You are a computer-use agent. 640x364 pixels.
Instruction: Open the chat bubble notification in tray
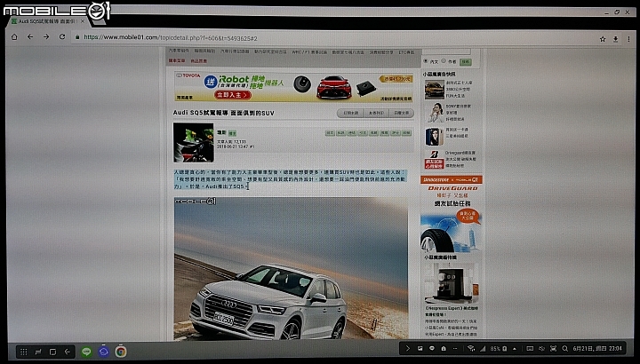pos(432,349)
